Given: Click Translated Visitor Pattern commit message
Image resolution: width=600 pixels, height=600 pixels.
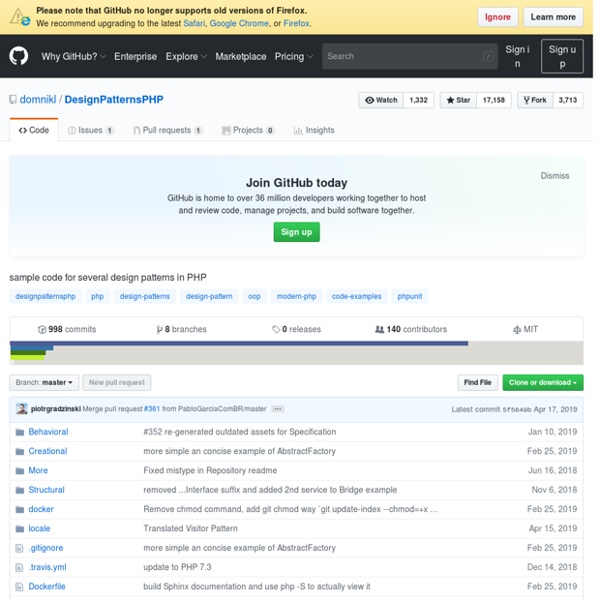Looking at the screenshot, I should 190,529.
